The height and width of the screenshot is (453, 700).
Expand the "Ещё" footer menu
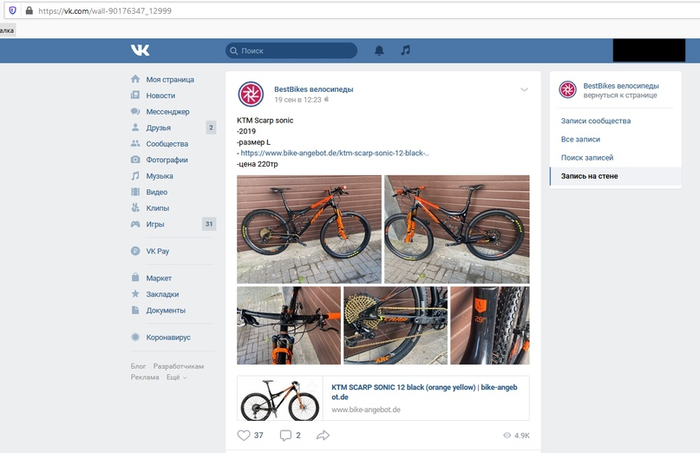[176, 377]
